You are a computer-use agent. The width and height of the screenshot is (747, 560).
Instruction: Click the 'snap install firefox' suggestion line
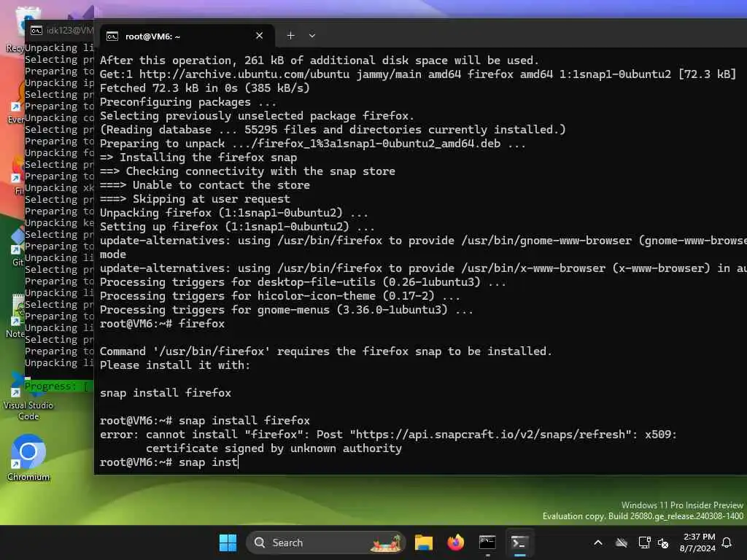click(166, 393)
